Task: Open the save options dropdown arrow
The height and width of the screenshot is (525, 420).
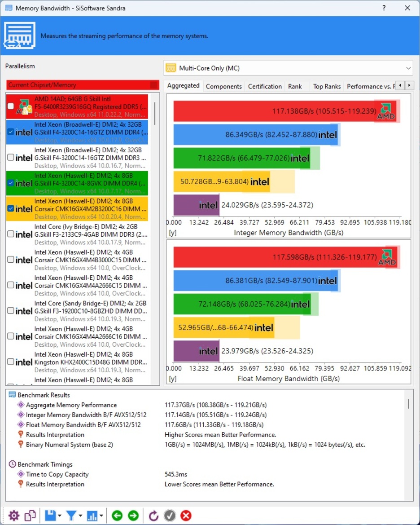Action: coord(60,516)
